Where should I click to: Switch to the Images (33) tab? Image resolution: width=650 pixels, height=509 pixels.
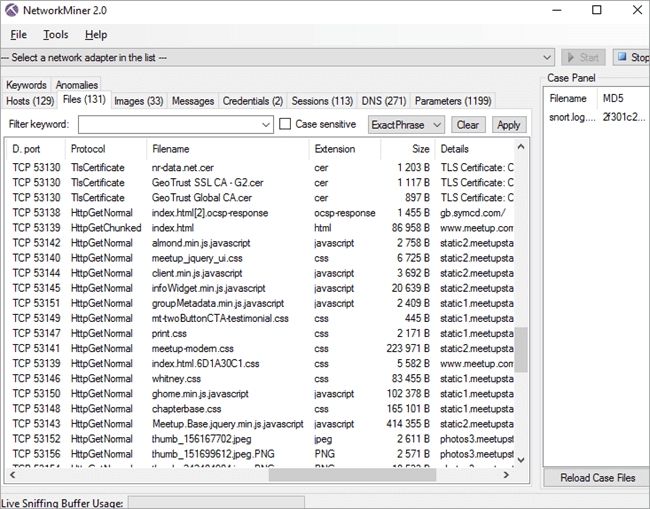(138, 101)
